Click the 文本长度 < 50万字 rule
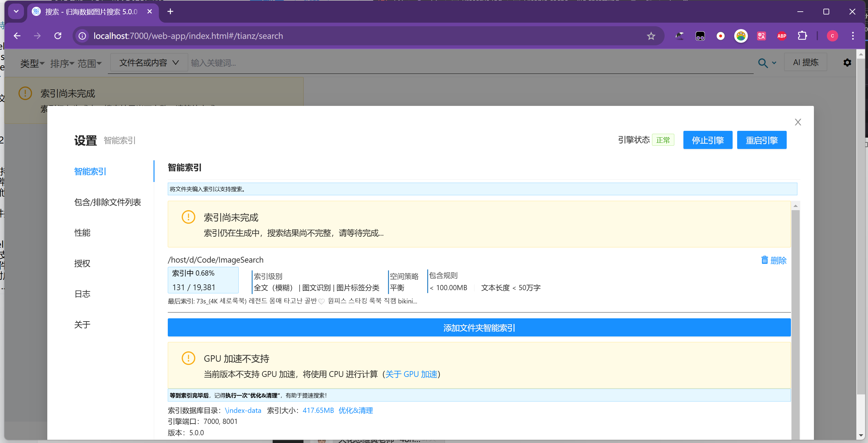 point(510,288)
